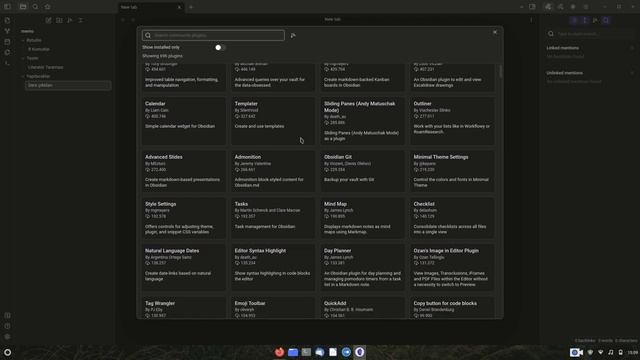Focus the Search community plugins field
The height and width of the screenshot is (360, 640).
(213, 36)
